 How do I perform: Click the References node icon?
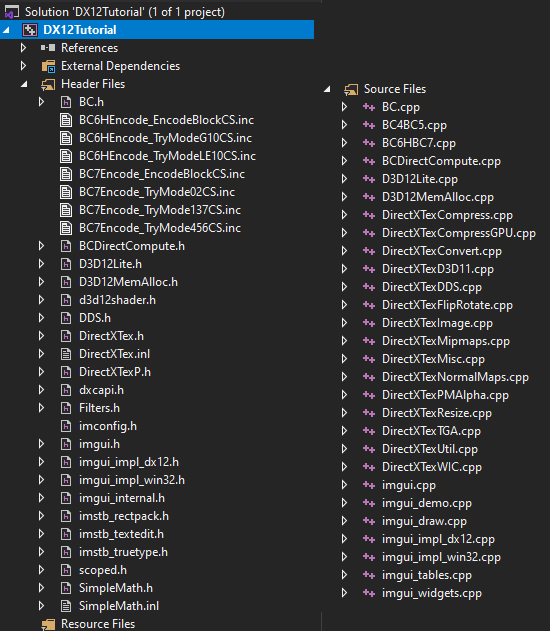[x=48, y=48]
